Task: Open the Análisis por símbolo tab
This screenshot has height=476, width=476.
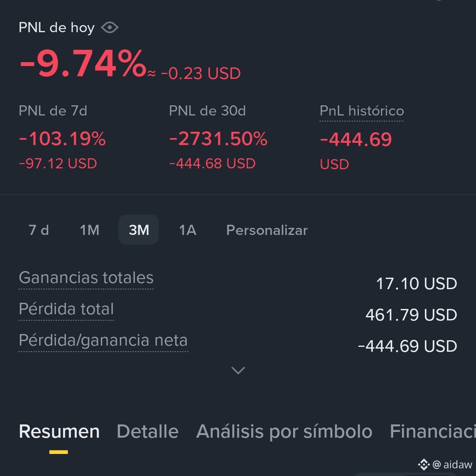Action: [x=284, y=431]
